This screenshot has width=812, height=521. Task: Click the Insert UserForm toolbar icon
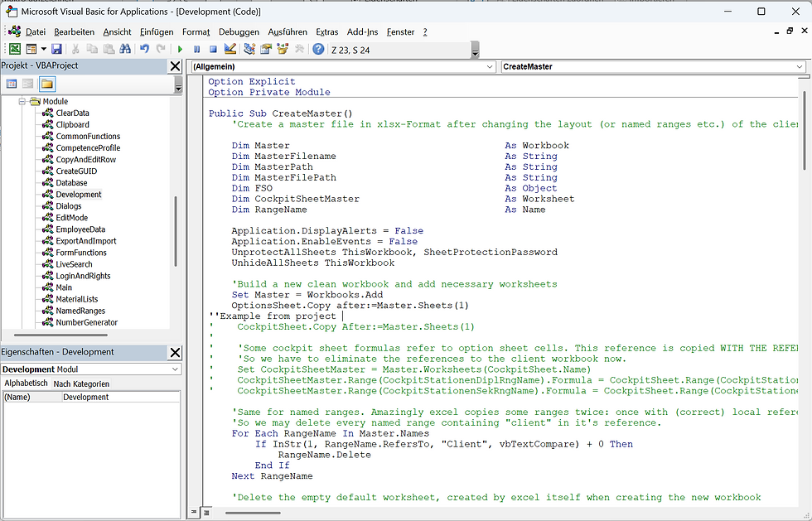pyautogui.click(x=31, y=49)
